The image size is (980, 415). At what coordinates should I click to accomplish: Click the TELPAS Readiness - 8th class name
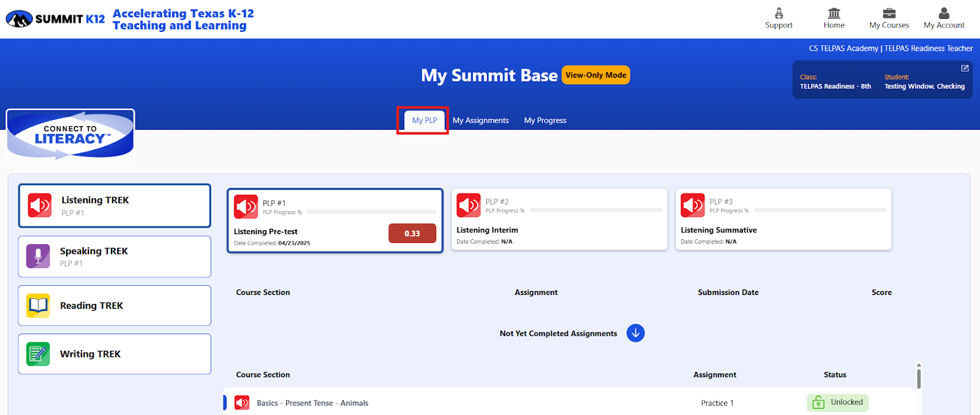point(835,86)
